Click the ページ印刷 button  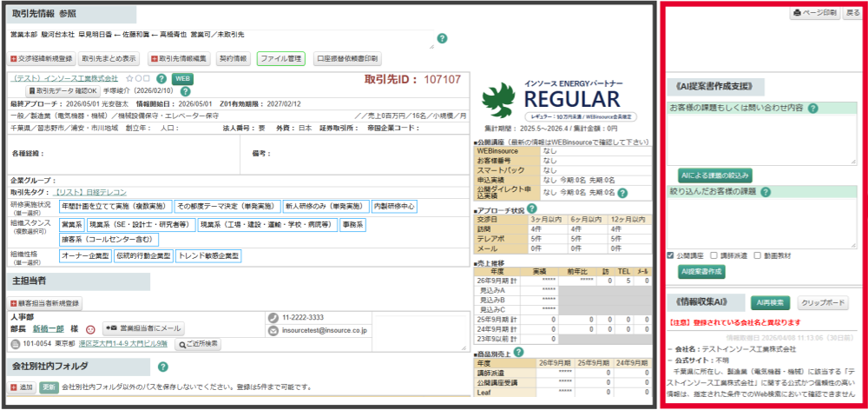[815, 13]
